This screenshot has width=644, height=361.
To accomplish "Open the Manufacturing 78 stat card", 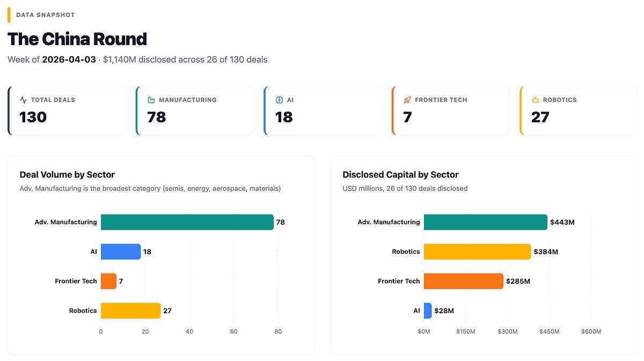I will 195,111.
